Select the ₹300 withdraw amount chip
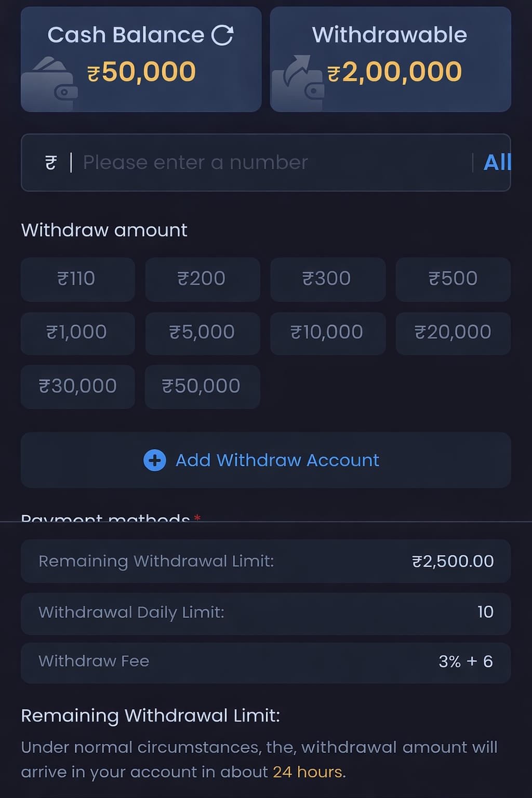The height and width of the screenshot is (798, 532). (327, 279)
